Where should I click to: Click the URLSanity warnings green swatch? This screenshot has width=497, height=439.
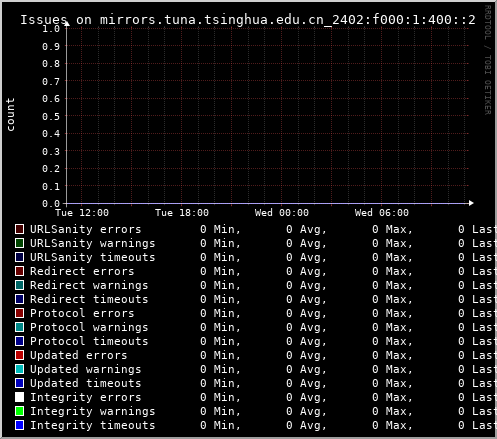20,243
